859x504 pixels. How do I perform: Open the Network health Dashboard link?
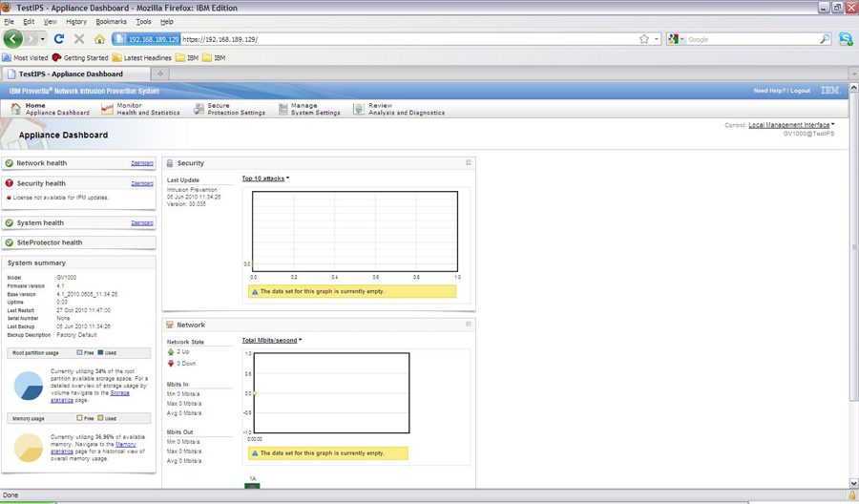click(142, 163)
